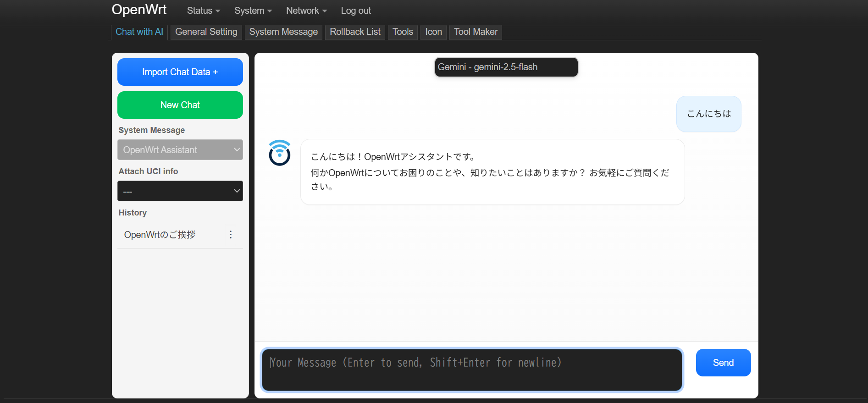Viewport: 868px width, 403px height.
Task: Click the Import Chat Data + button
Action: pyautogui.click(x=180, y=72)
